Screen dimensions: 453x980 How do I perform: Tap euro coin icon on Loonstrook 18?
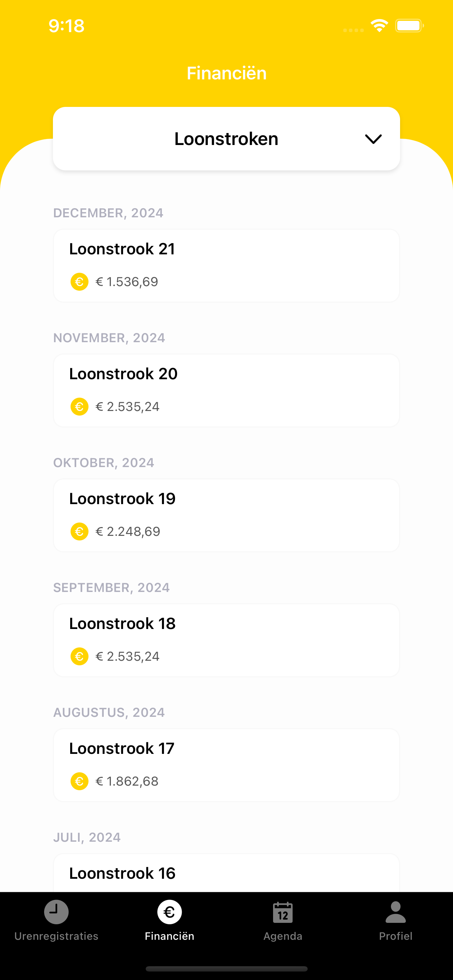(79, 656)
